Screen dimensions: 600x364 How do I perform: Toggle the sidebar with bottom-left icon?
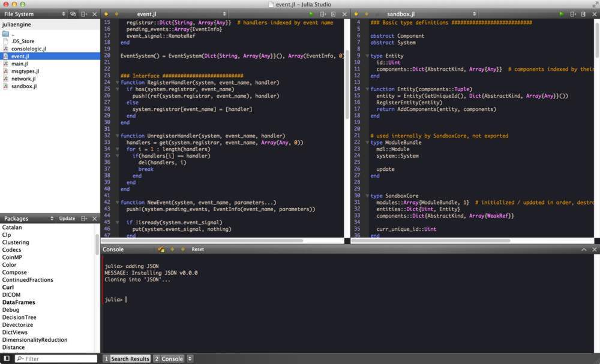click(7, 359)
